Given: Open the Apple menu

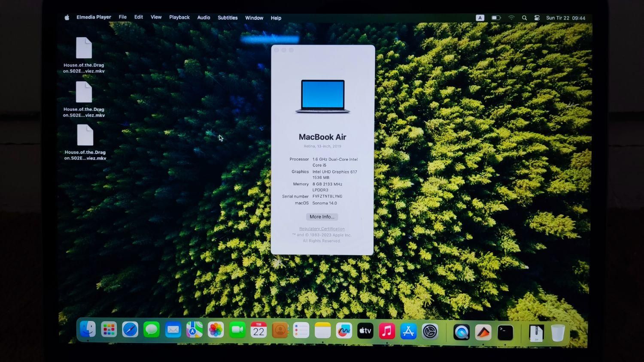Looking at the screenshot, I should (67, 18).
